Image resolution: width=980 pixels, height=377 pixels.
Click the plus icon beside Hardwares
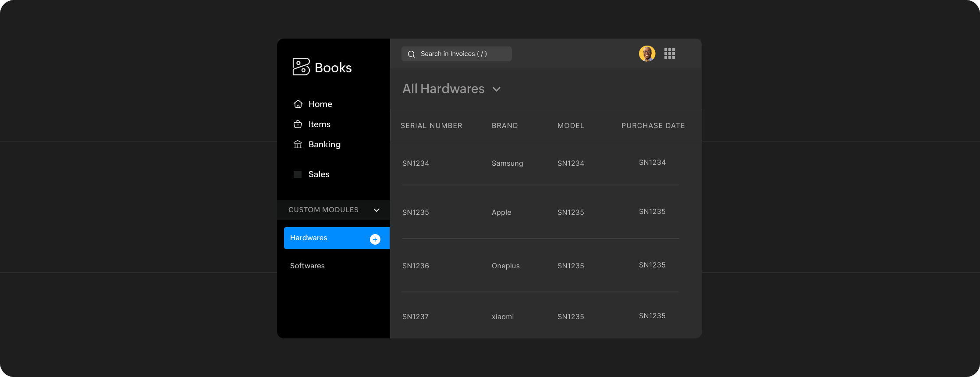(x=375, y=239)
